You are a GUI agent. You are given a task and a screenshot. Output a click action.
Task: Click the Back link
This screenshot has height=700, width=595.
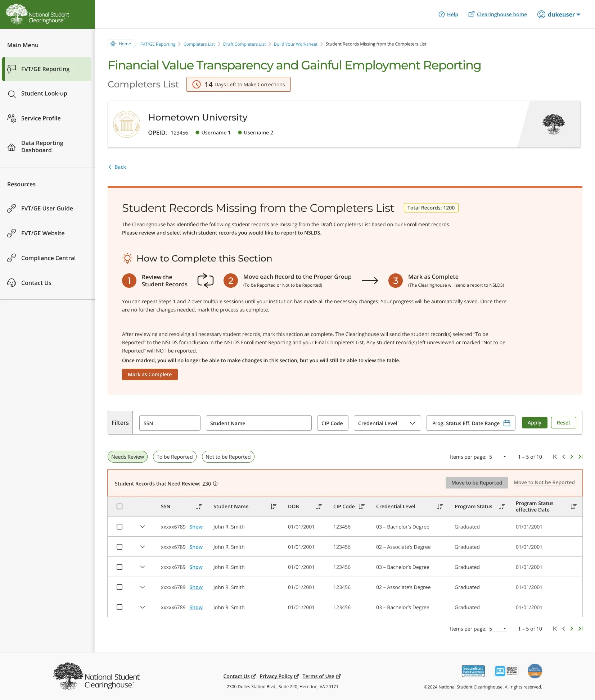(x=117, y=167)
